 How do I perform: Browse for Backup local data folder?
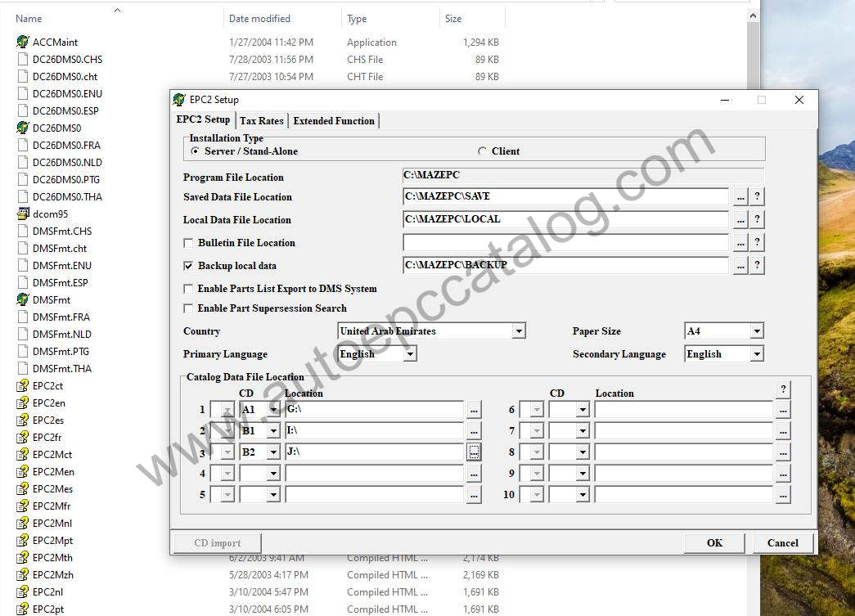pos(740,266)
